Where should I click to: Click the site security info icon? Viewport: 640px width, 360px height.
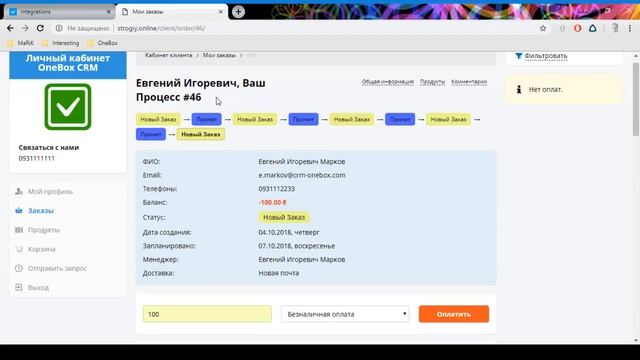pyautogui.click(x=59, y=28)
